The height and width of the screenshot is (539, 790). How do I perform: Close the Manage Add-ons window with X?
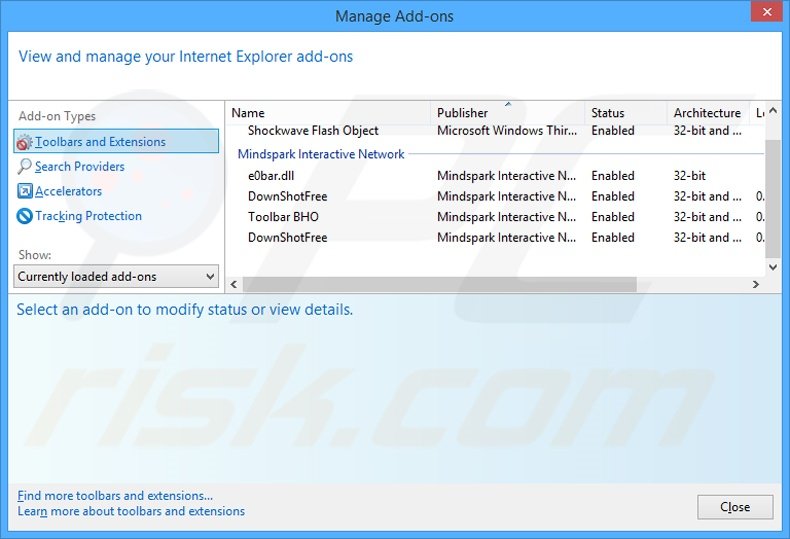(x=767, y=12)
